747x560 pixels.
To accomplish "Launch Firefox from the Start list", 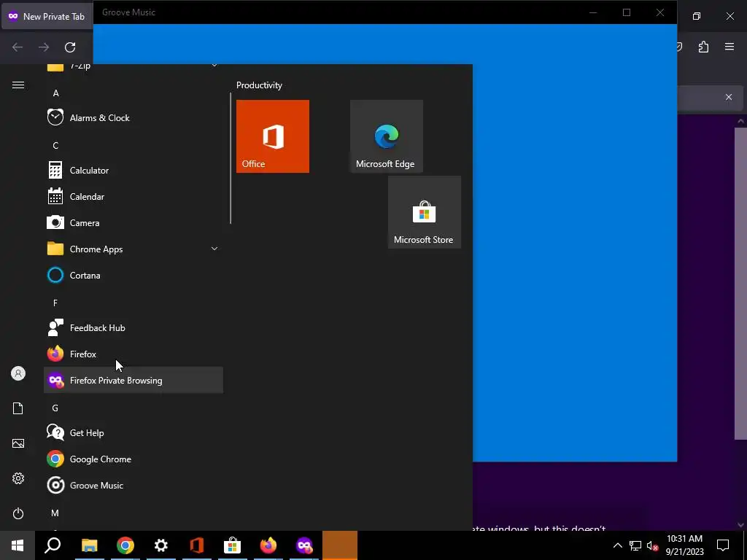I will tap(133, 354).
